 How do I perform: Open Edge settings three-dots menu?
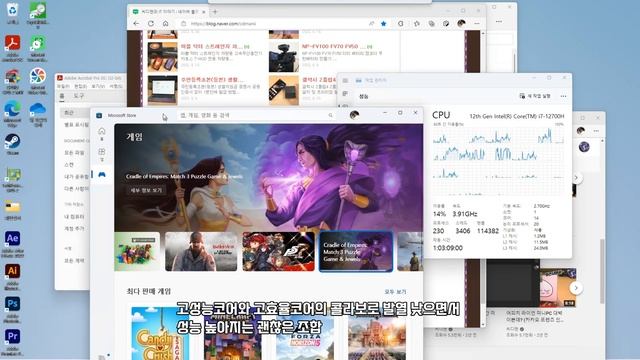coord(476,23)
